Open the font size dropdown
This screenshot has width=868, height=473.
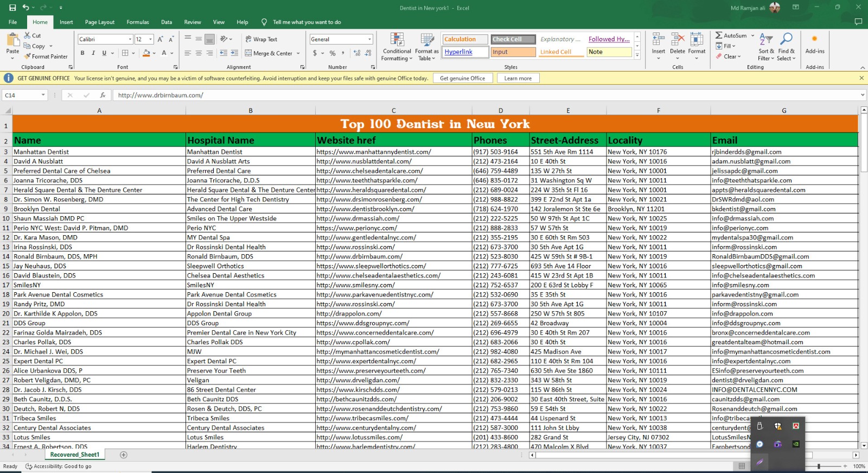pos(150,39)
